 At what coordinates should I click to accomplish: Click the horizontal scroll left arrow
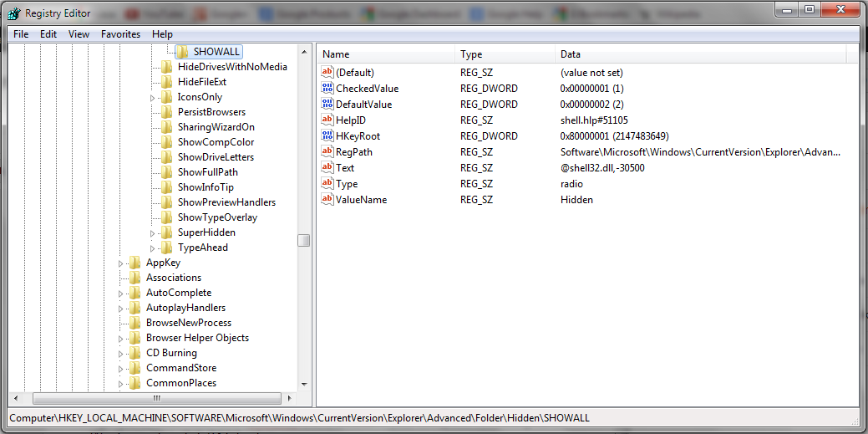coord(16,398)
